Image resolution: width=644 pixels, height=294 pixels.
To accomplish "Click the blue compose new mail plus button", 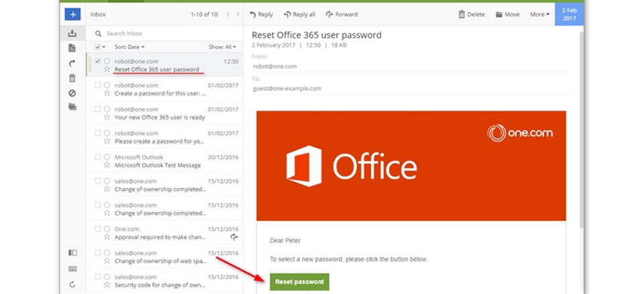I will point(72,14).
